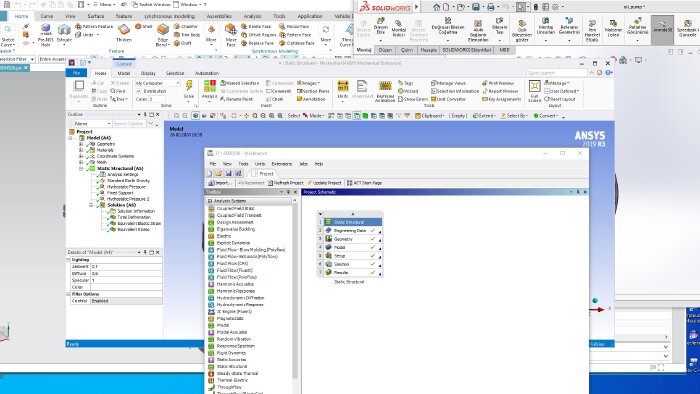Collapse the Solution (A6) node

click(x=91, y=205)
